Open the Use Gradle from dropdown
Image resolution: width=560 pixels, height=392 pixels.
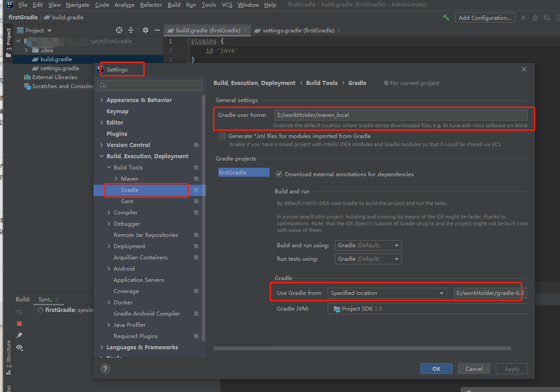tap(387, 293)
